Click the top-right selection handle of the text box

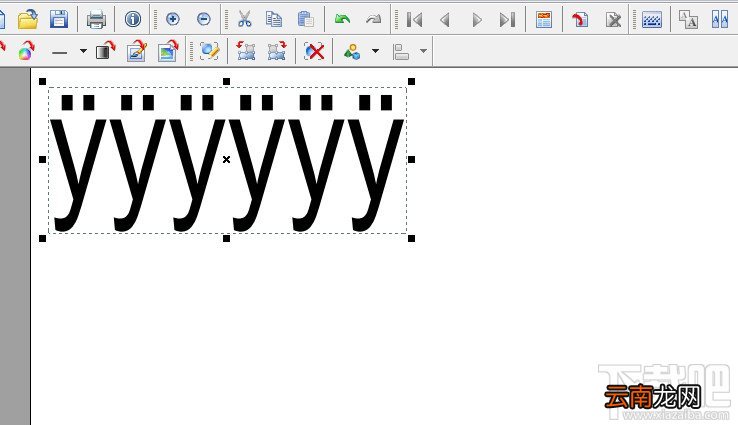(411, 81)
